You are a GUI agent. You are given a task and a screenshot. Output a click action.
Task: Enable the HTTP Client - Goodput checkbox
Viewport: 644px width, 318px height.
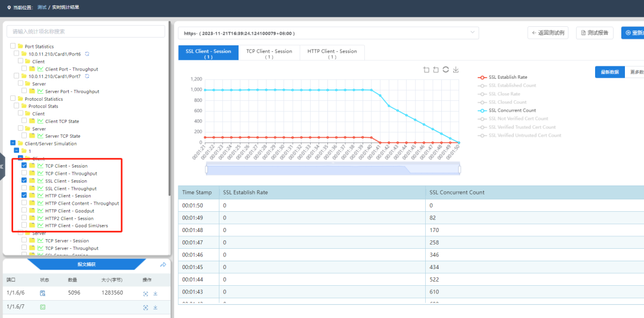click(24, 211)
